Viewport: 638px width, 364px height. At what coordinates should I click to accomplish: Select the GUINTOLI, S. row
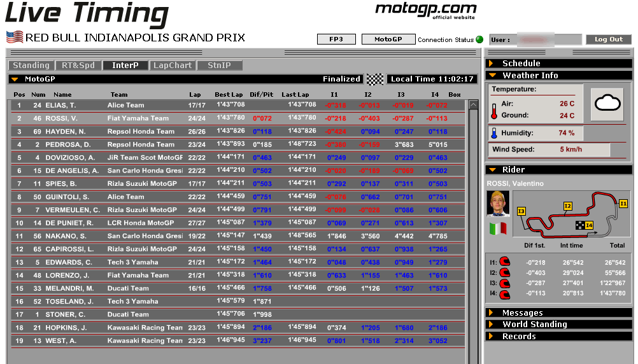pyautogui.click(x=238, y=197)
